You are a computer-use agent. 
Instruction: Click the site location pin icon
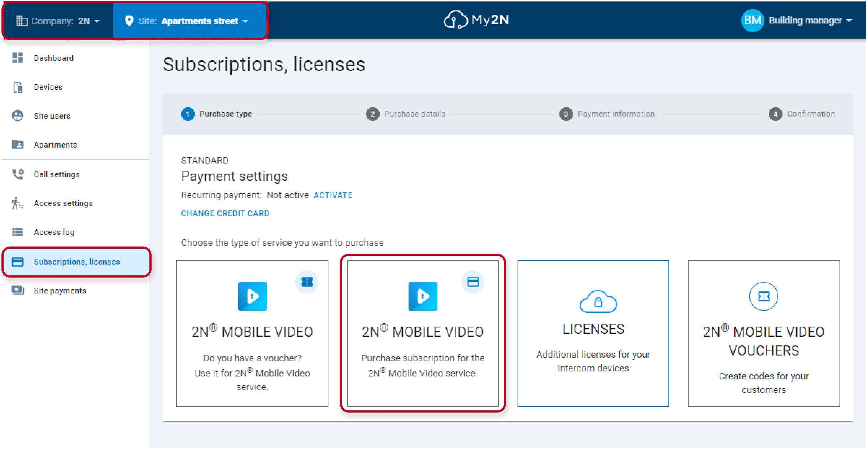pyautogui.click(x=129, y=21)
